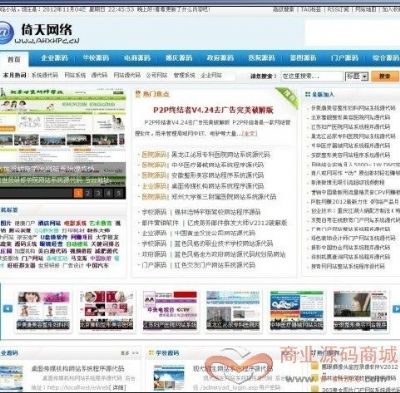Screen dimensions: 400x393
Task: Click the 倚天网络 site logo
Action: point(39,34)
